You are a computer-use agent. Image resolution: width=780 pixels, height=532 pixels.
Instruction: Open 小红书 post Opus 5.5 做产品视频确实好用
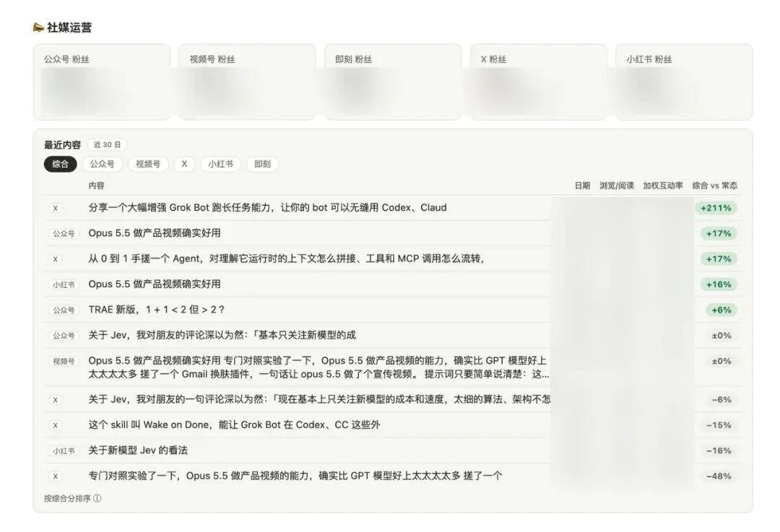pyautogui.click(x=155, y=284)
